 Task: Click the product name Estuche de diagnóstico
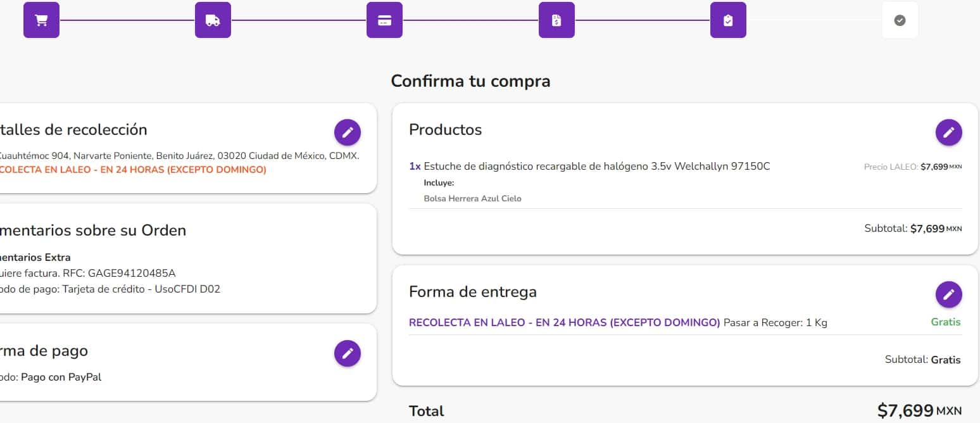pyautogui.click(x=596, y=167)
